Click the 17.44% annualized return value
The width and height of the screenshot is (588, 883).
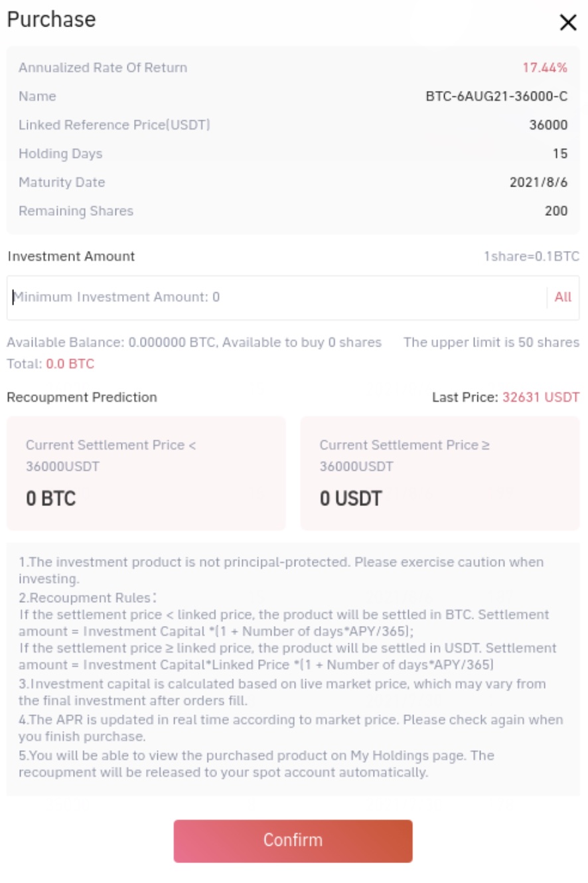545,68
